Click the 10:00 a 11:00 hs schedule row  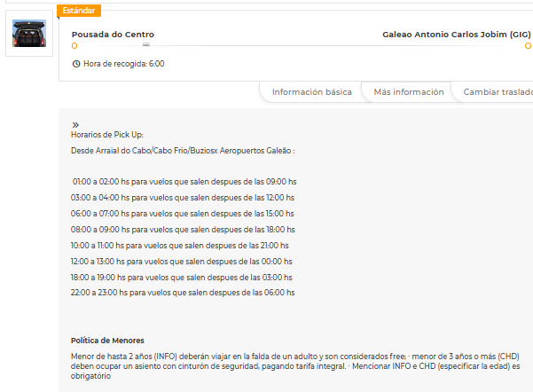point(179,246)
